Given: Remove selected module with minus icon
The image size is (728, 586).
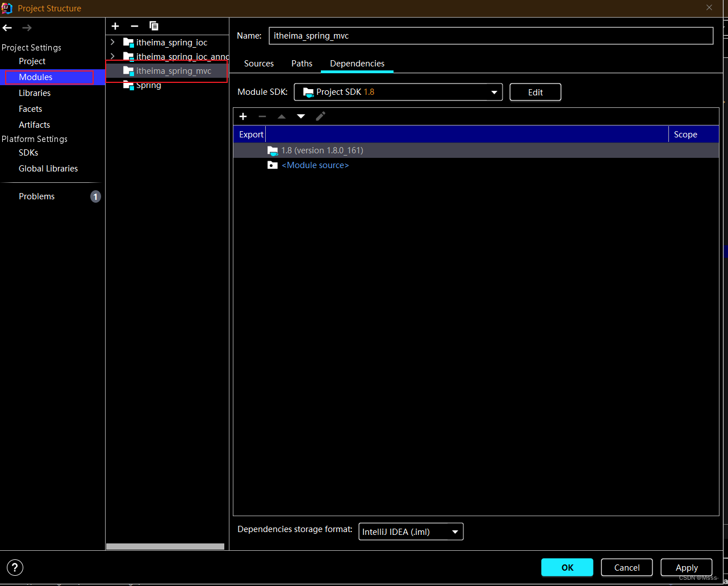Looking at the screenshot, I should click(x=135, y=26).
